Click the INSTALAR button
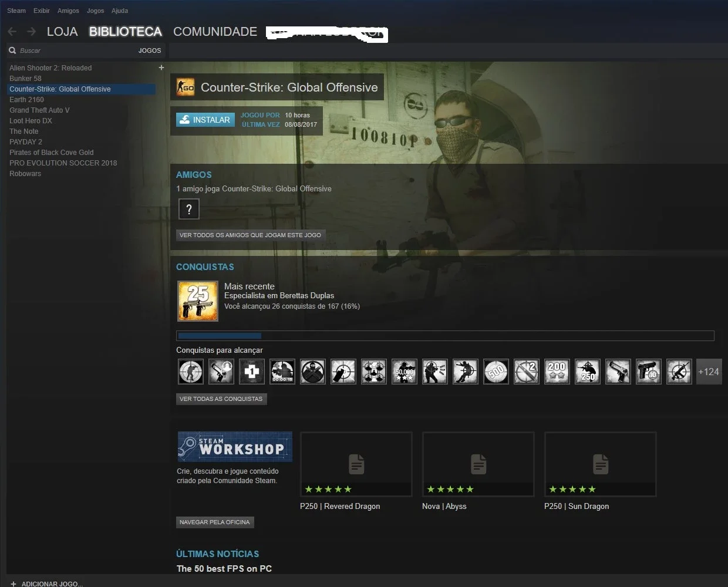The height and width of the screenshot is (587, 728). pyautogui.click(x=205, y=120)
